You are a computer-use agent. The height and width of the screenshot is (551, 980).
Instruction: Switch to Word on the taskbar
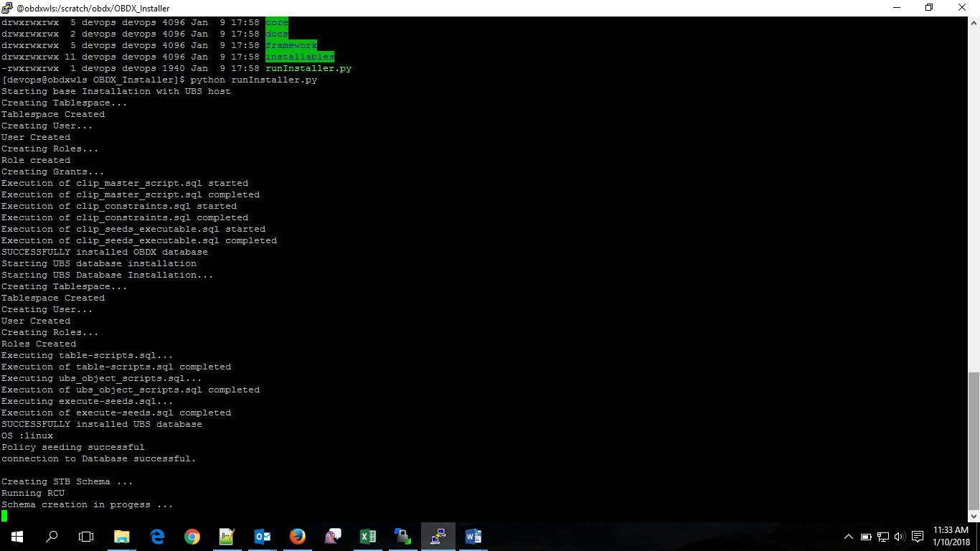473,536
